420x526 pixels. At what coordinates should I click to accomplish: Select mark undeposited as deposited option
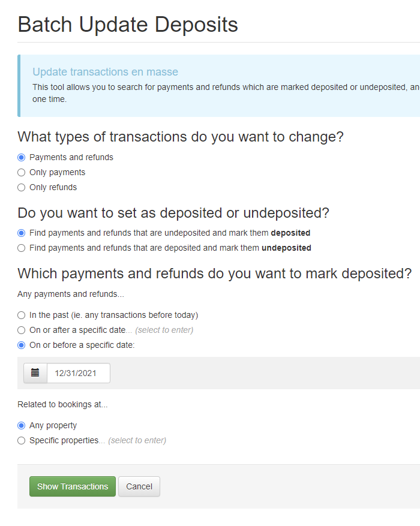pyautogui.click(x=22, y=233)
